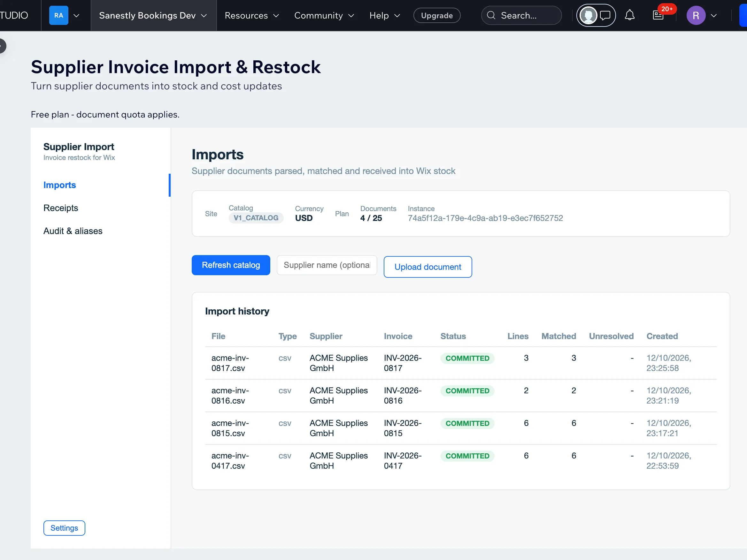Open the Resources menu

[x=252, y=15]
